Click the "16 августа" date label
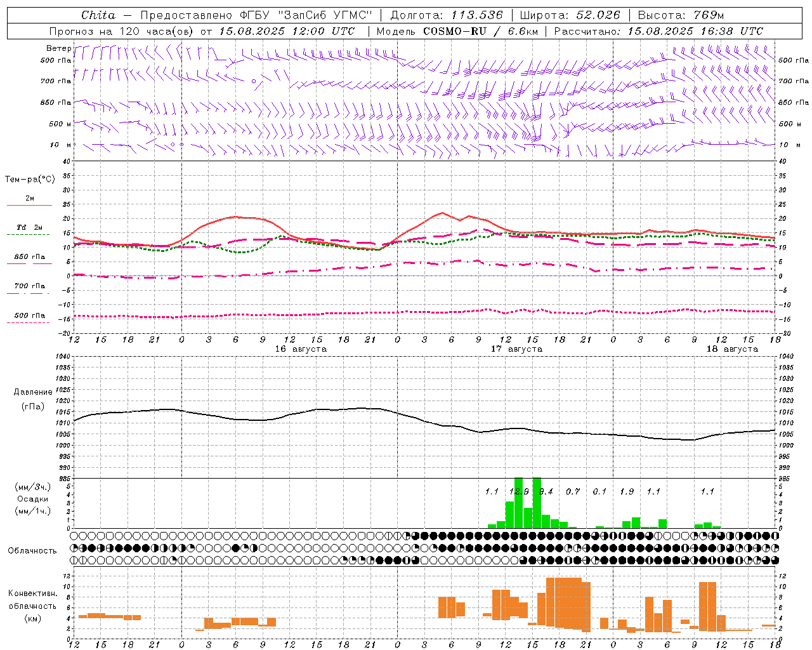Image resolution: width=812 pixels, height=650 pixels. point(301,349)
